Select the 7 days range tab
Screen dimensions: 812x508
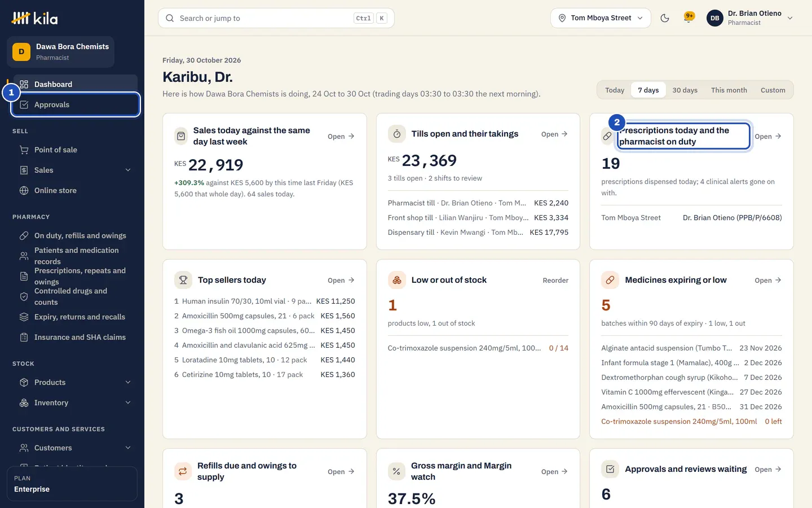[648, 90]
